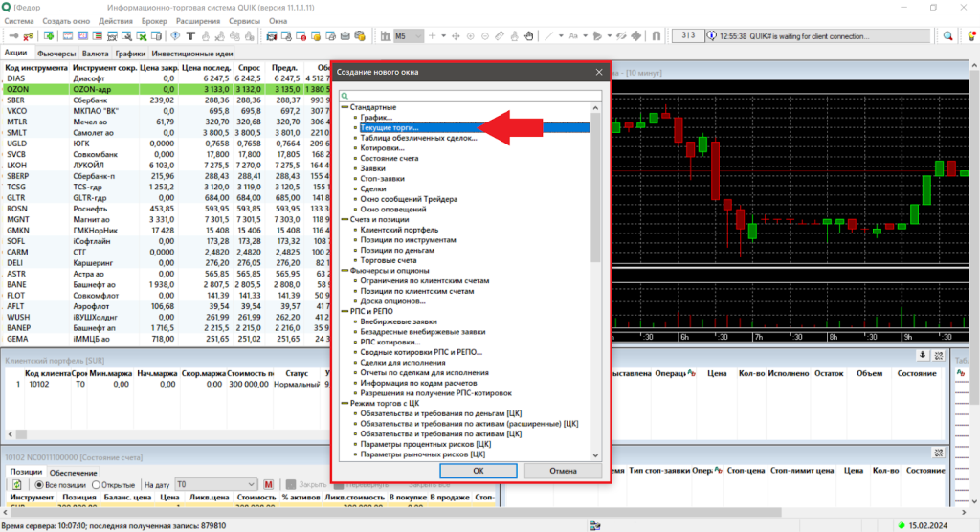Open the 'Aa' text tool dropdown arrow
This screenshot has height=532, width=980.
pyautogui.click(x=585, y=36)
